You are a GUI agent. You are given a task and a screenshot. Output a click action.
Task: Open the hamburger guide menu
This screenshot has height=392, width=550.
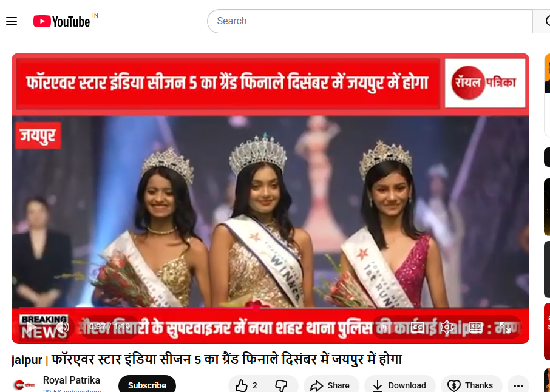(12, 21)
